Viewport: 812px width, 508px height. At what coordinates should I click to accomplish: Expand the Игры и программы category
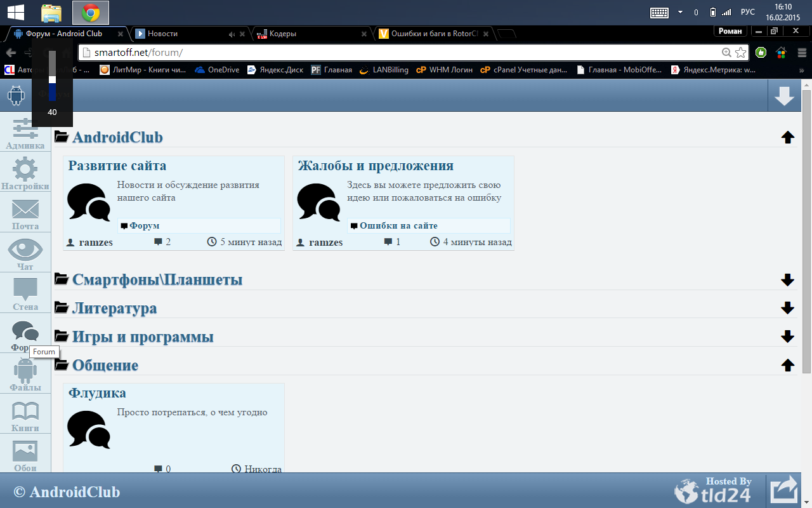787,337
